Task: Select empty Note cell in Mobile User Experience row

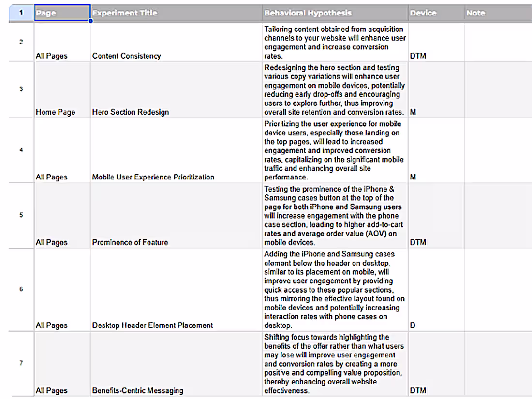Action: 498,150
